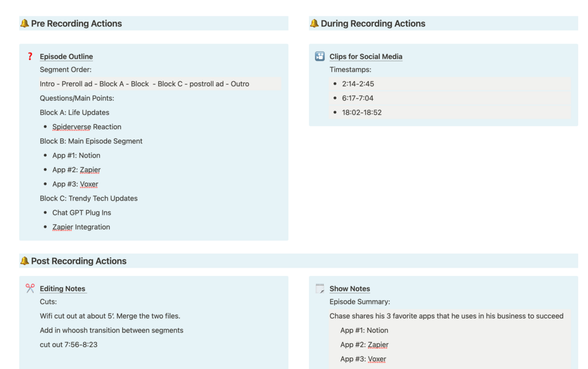
Task: Open the Editing Notes page link
Action: 63,289
